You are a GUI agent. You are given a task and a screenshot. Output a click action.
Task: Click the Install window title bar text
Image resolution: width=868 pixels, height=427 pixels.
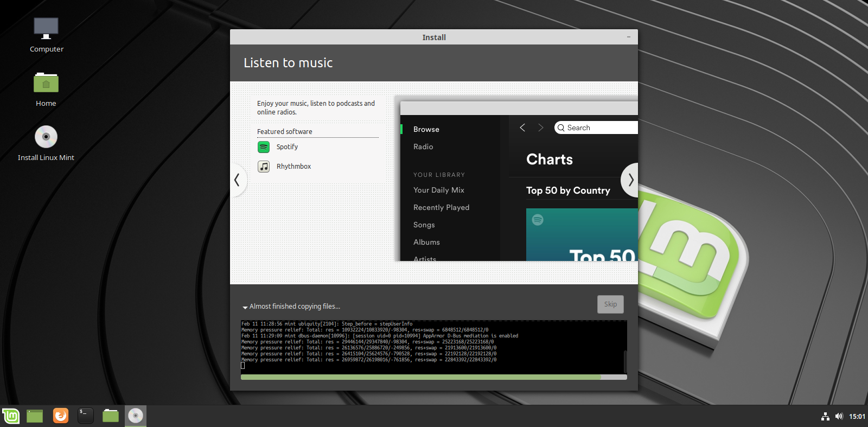point(434,37)
